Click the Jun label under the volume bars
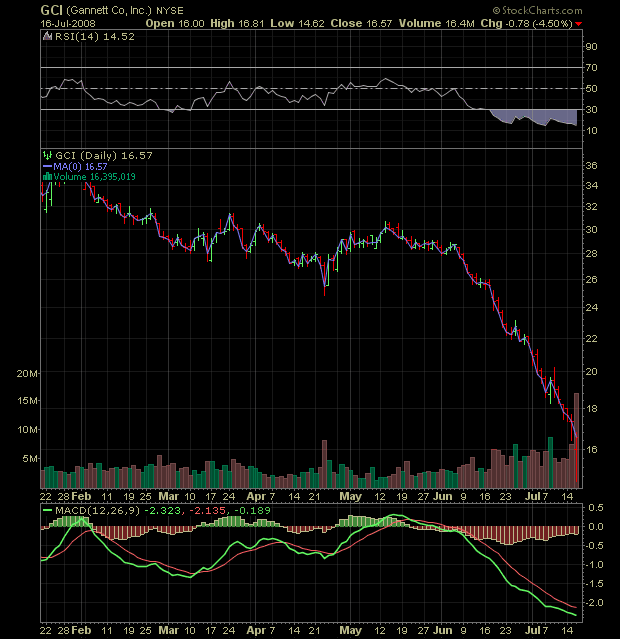620x639 pixels. [x=442, y=496]
